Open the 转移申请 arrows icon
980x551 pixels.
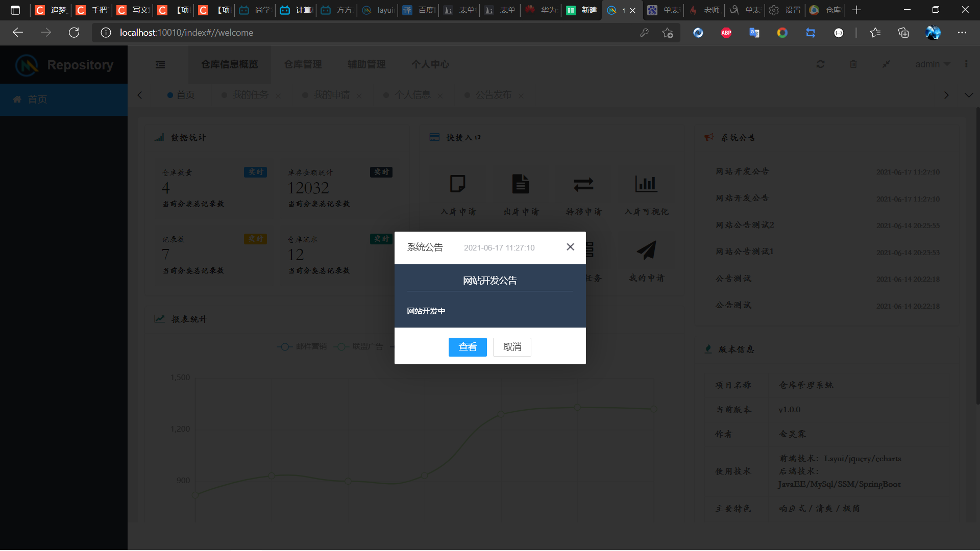coord(583,184)
